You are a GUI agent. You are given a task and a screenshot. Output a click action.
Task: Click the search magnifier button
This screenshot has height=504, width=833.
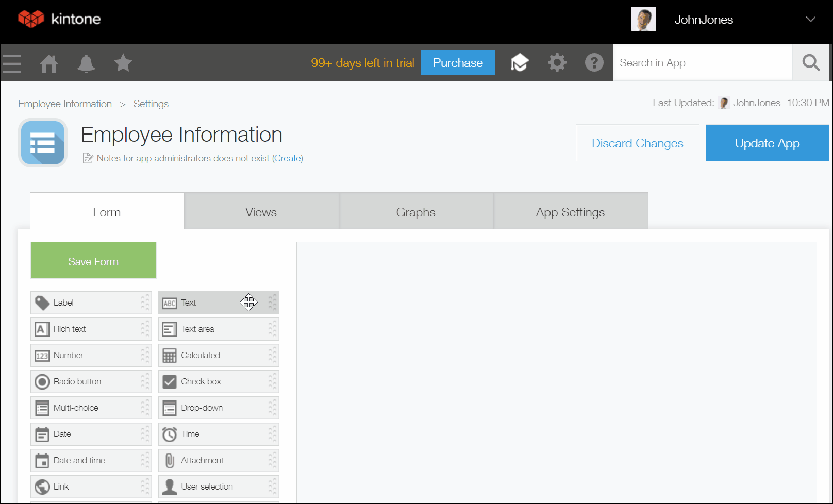(810, 63)
